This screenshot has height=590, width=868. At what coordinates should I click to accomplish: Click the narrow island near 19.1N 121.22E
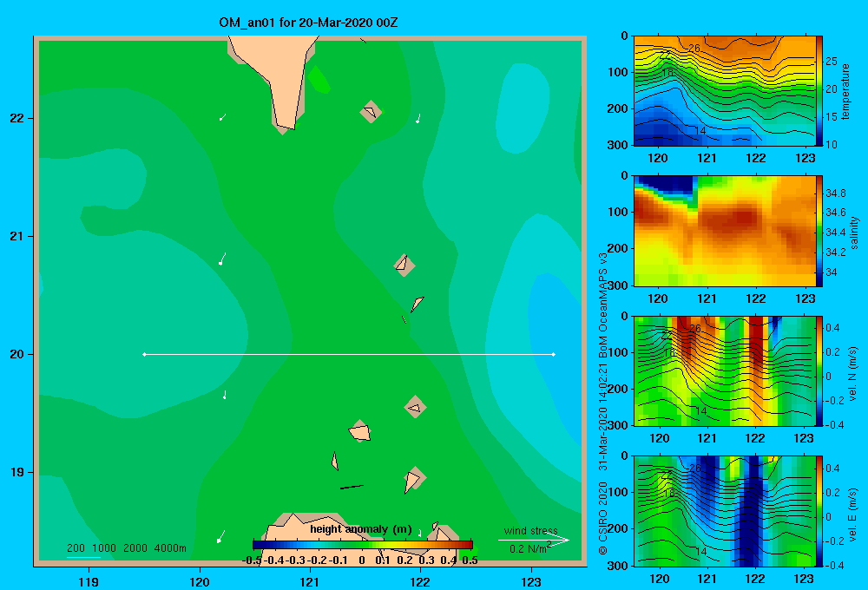click(x=335, y=461)
